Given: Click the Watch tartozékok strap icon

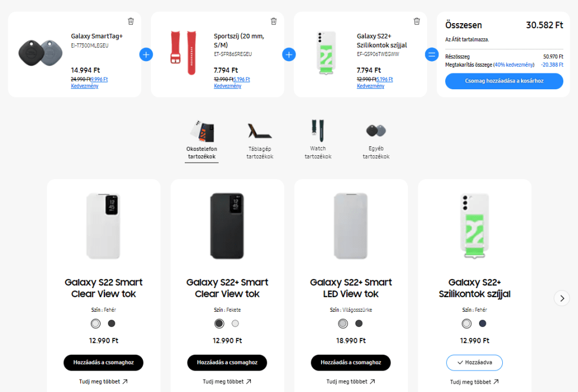Looking at the screenshot, I should point(318,130).
